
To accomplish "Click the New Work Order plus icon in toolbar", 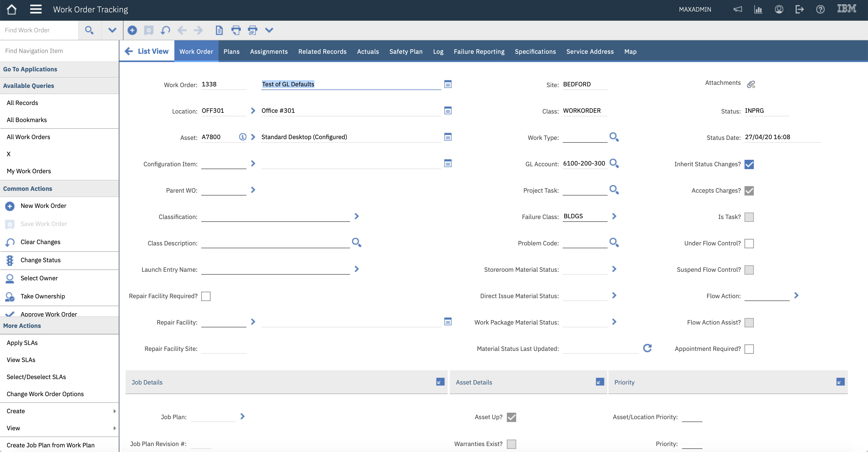I will pos(132,30).
